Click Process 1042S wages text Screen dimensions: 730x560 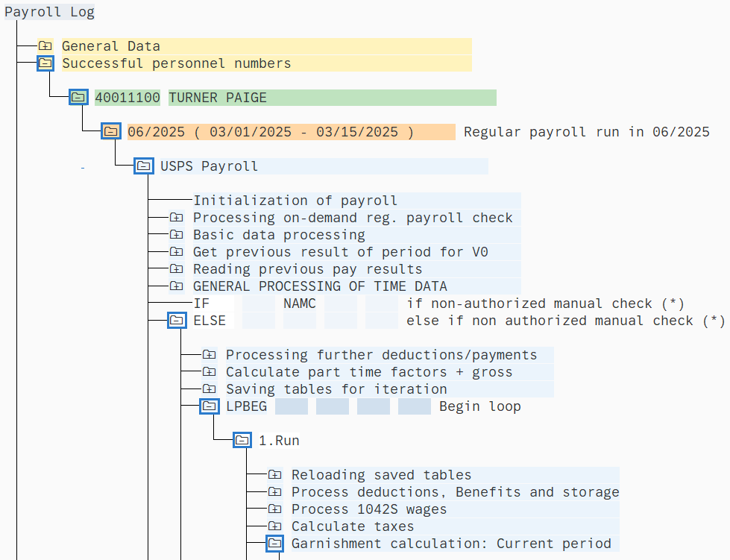[369, 509]
